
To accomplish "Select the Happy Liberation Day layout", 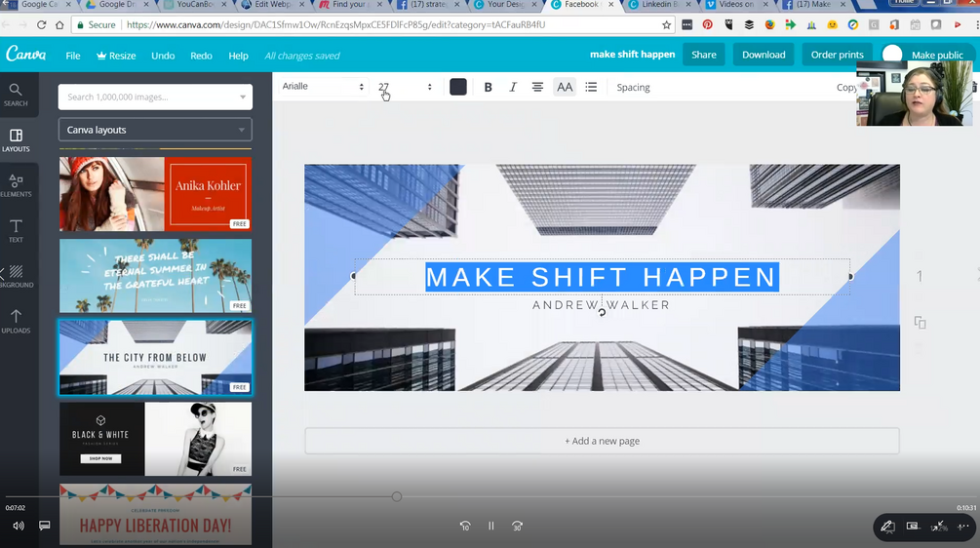I will coord(156,514).
